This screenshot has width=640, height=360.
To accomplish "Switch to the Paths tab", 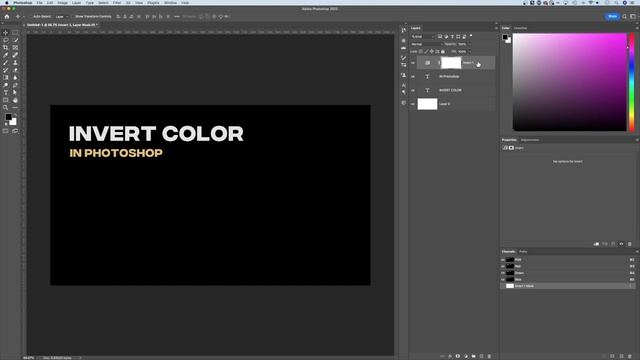I will (523, 252).
